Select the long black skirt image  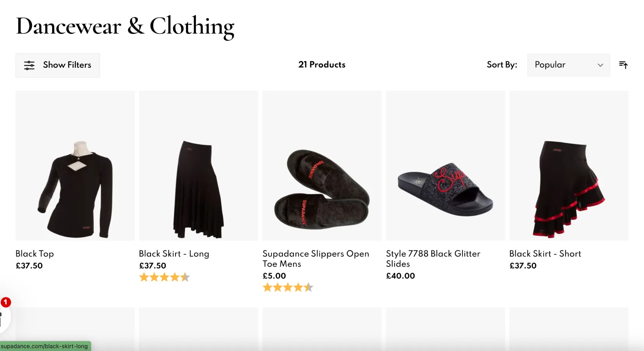pyautogui.click(x=198, y=166)
